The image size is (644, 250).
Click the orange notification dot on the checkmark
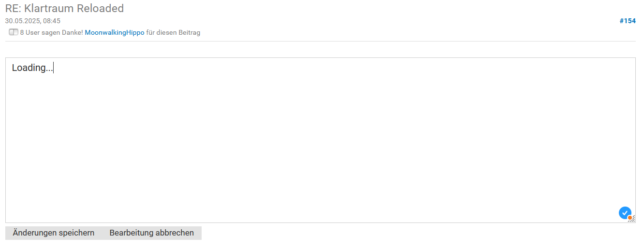[630, 218]
